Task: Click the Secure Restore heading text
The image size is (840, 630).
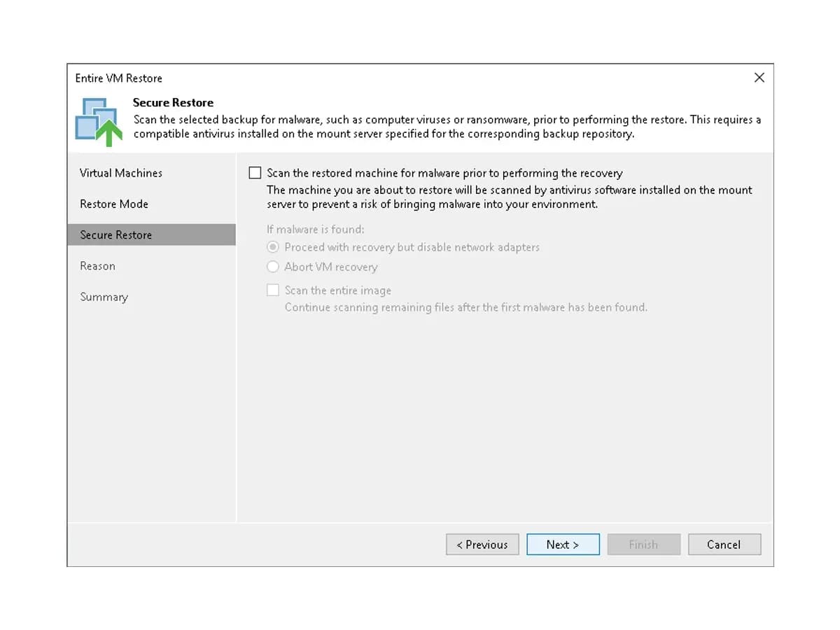Action: click(173, 102)
